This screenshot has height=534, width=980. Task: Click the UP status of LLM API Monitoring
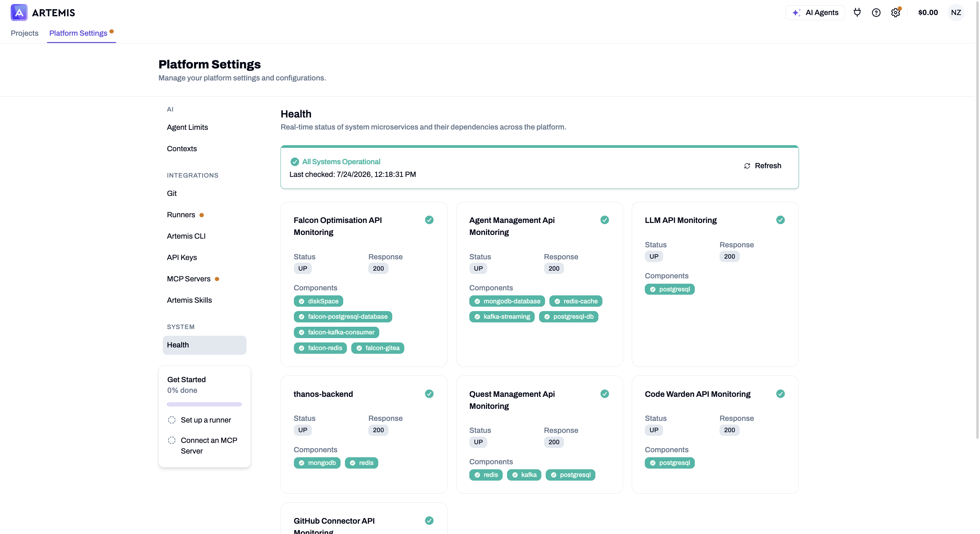click(653, 257)
